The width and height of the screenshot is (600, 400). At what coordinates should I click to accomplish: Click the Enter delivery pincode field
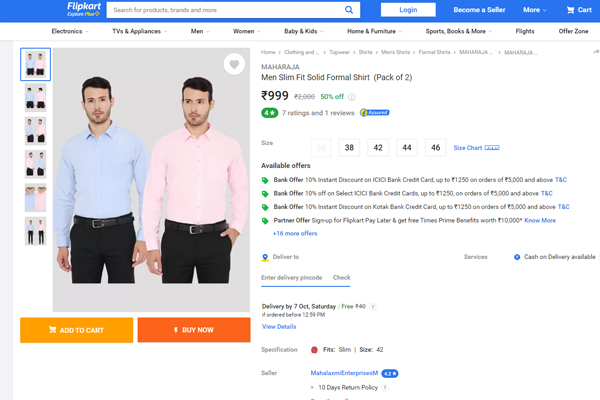[x=291, y=277]
